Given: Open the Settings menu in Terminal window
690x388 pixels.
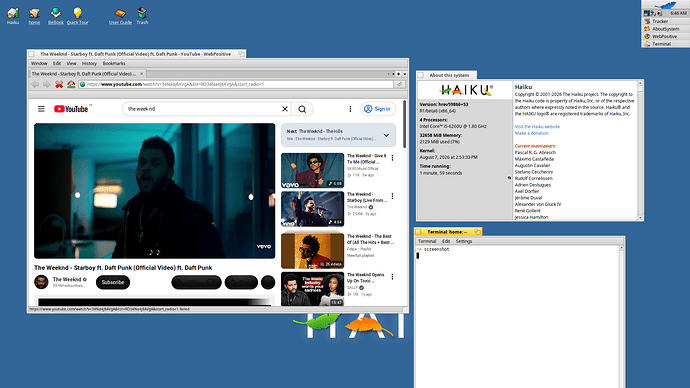Looking at the screenshot, I should pyautogui.click(x=464, y=242).
